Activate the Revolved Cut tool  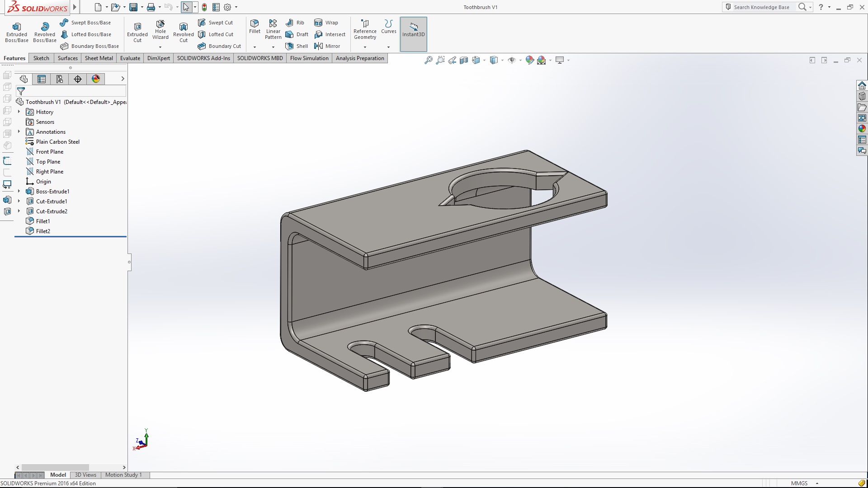(x=184, y=32)
